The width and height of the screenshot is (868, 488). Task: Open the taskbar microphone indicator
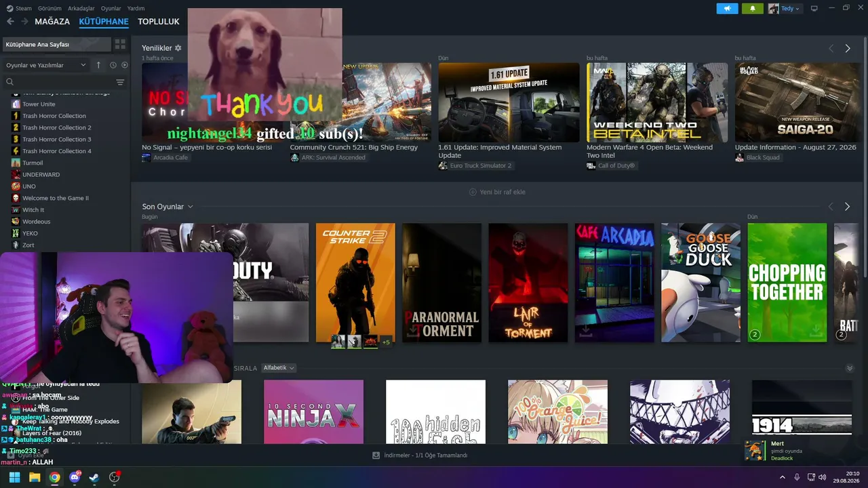(x=797, y=477)
